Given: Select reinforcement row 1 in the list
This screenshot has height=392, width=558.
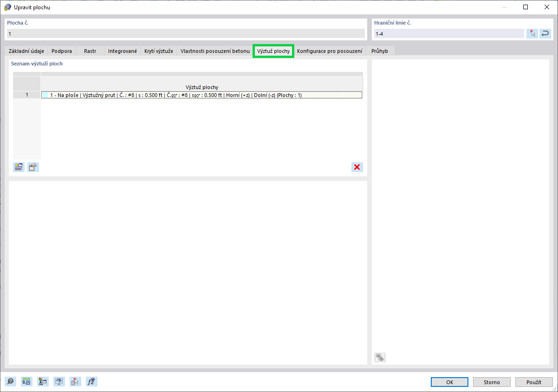Looking at the screenshot, I should [x=202, y=95].
